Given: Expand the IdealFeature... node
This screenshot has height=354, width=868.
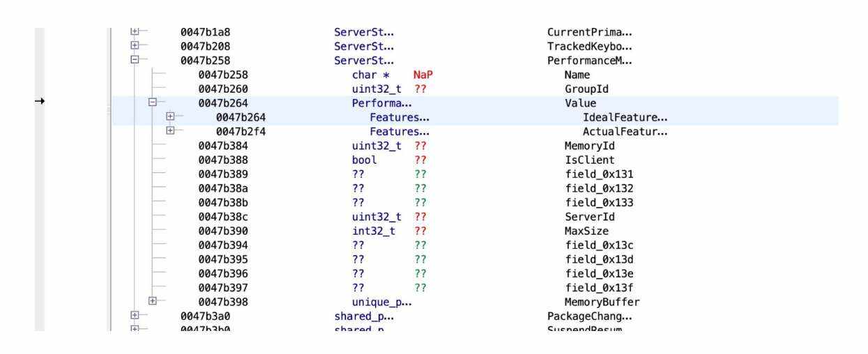Looking at the screenshot, I should pos(171,117).
